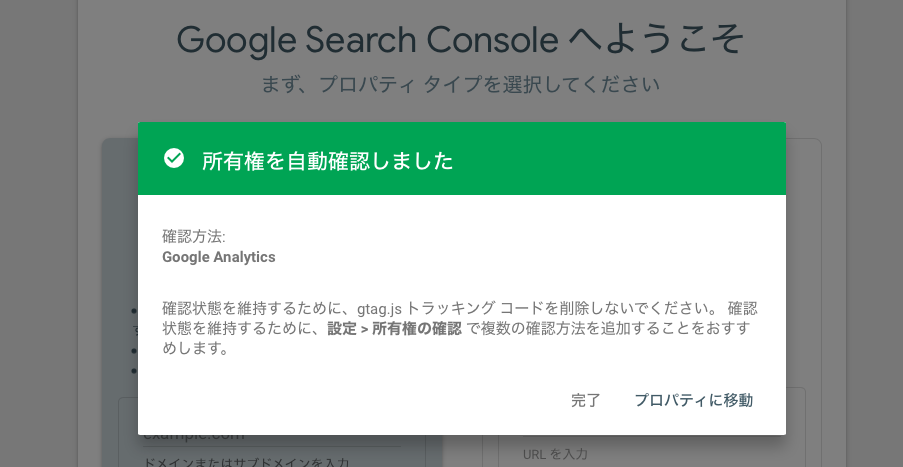
Task: Click the Google Search Console へようこそ heading
Action: point(460,40)
